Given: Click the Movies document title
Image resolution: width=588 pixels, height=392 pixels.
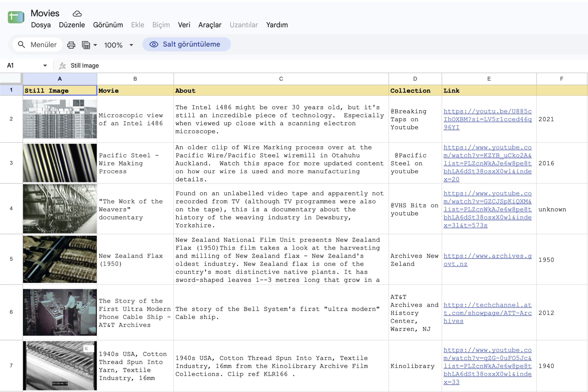Looking at the screenshot, I should tap(45, 13).
